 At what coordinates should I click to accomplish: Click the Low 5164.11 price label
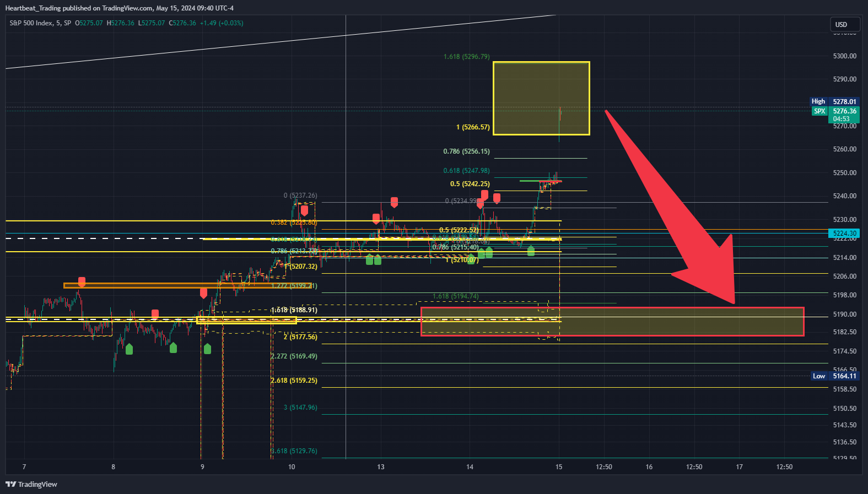click(x=835, y=376)
